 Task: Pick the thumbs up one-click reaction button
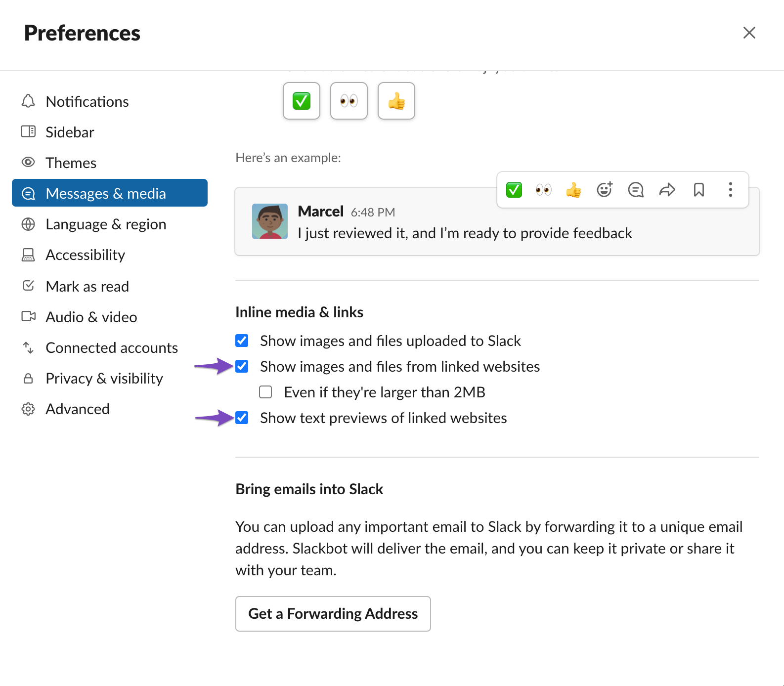(x=396, y=101)
